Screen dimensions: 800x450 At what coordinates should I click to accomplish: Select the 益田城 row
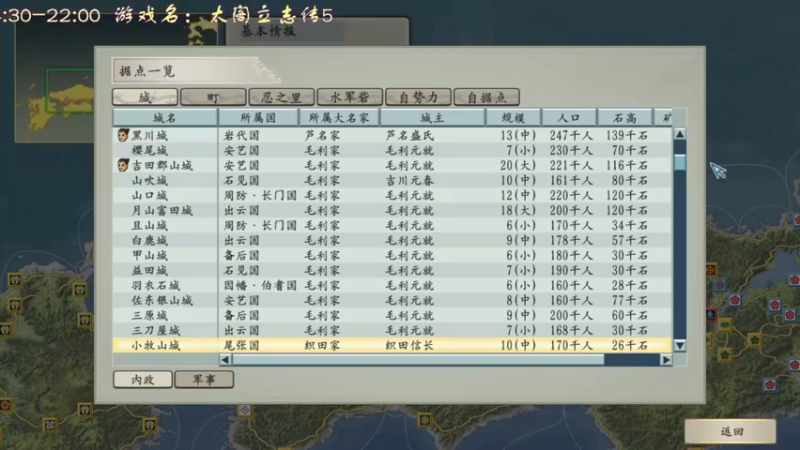click(x=392, y=270)
